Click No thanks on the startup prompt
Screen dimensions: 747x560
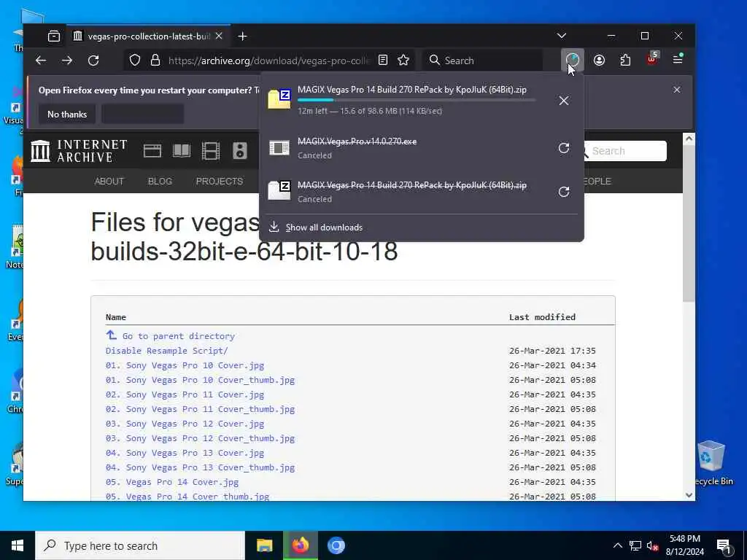(67, 114)
